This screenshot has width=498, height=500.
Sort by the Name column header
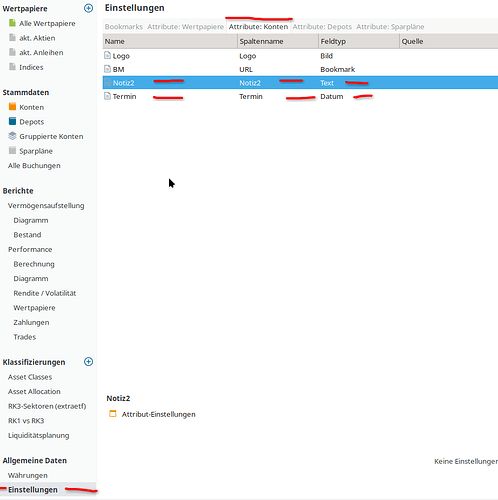[x=170, y=41]
